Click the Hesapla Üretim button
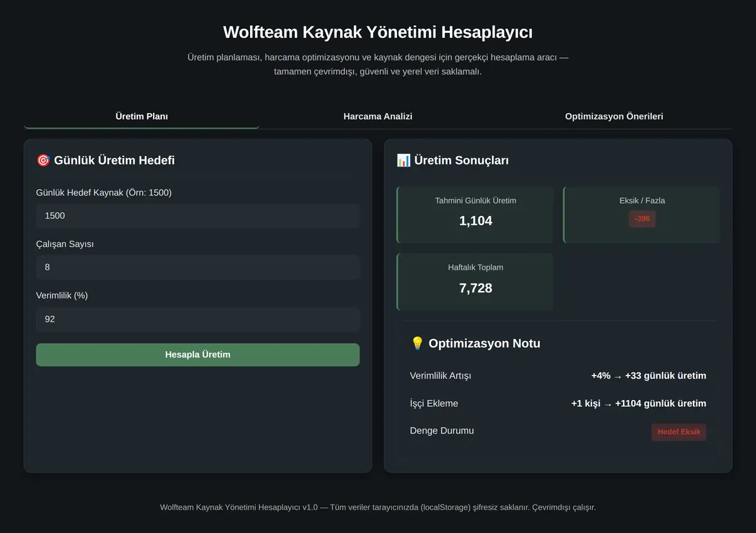Viewport: 756px width, 533px height. (198, 355)
